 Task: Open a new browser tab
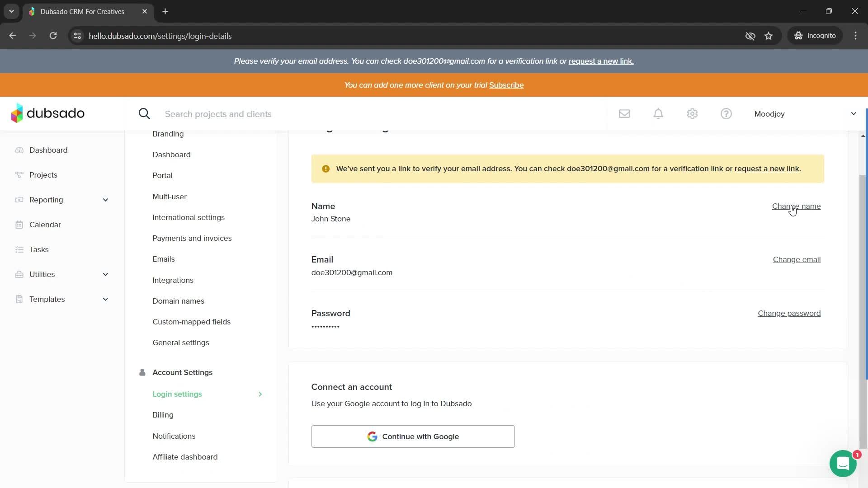pos(165,11)
